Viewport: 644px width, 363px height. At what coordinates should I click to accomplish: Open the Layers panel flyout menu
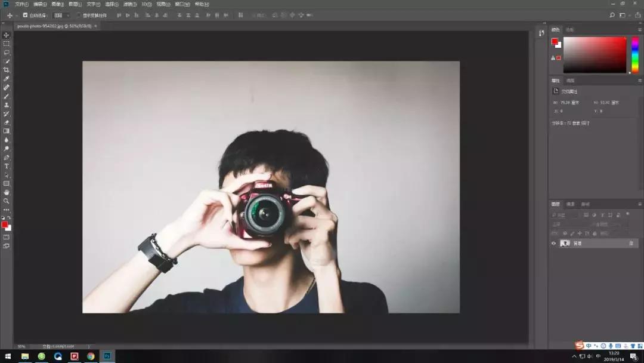coord(639,204)
